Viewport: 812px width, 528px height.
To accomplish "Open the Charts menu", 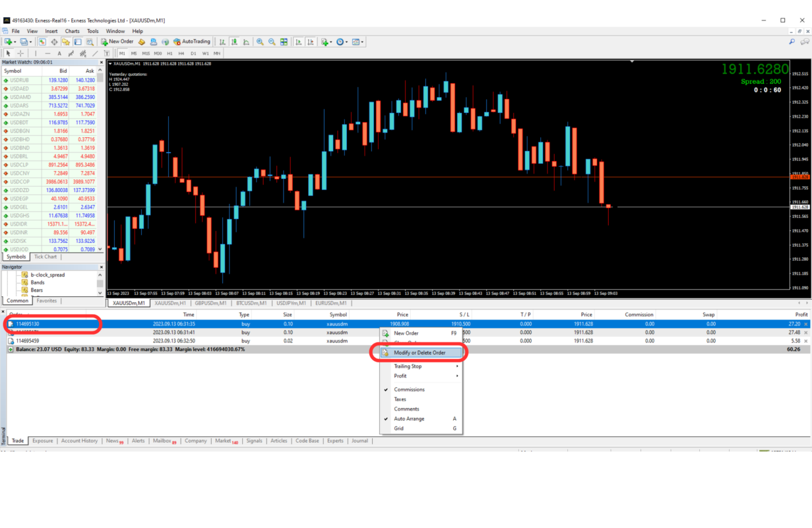I will (72, 31).
